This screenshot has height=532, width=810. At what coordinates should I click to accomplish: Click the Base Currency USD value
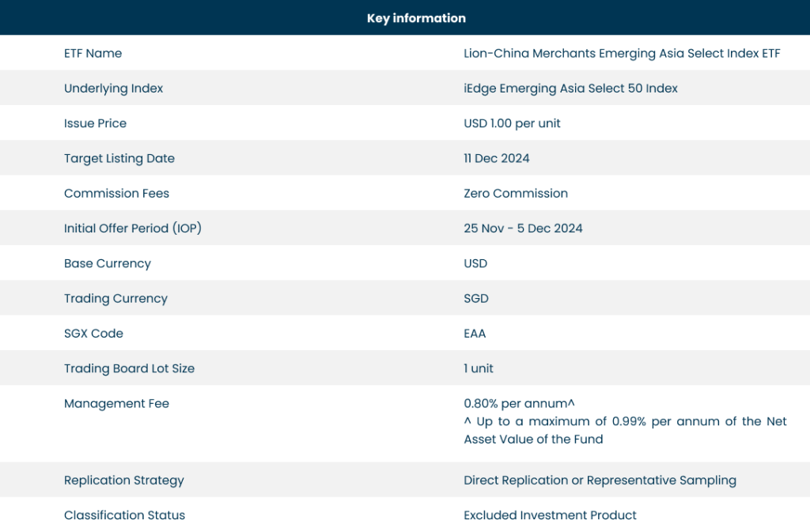[x=475, y=263]
